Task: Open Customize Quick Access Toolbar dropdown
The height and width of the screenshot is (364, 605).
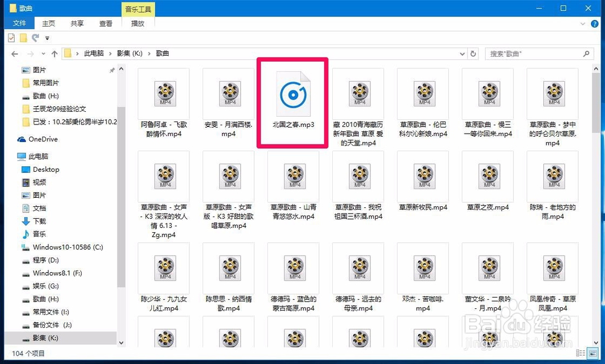Action: point(47,38)
